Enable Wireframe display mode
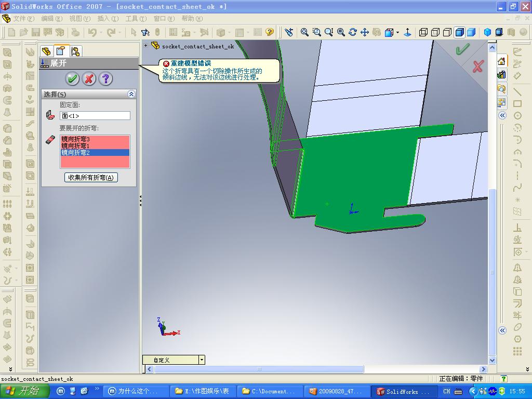The height and width of the screenshot is (399, 532). [423, 32]
